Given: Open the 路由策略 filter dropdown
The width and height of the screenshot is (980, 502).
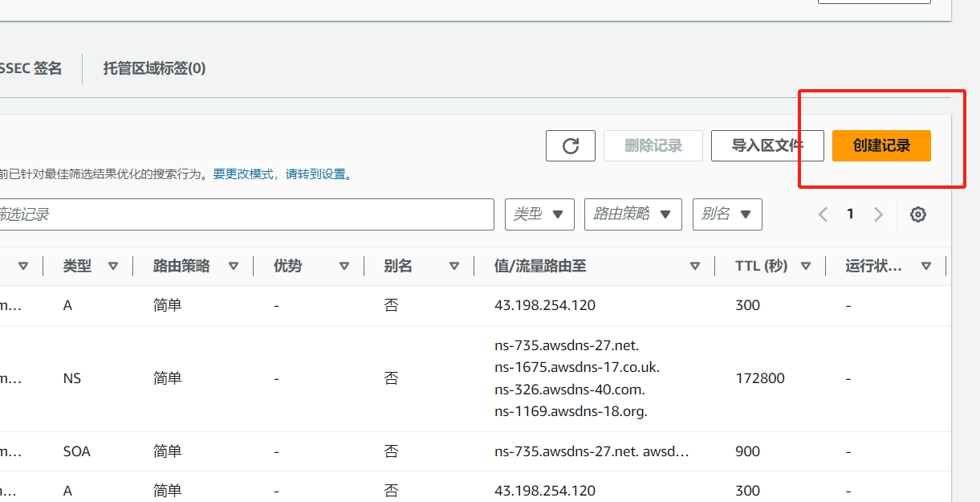Looking at the screenshot, I should click(632, 214).
